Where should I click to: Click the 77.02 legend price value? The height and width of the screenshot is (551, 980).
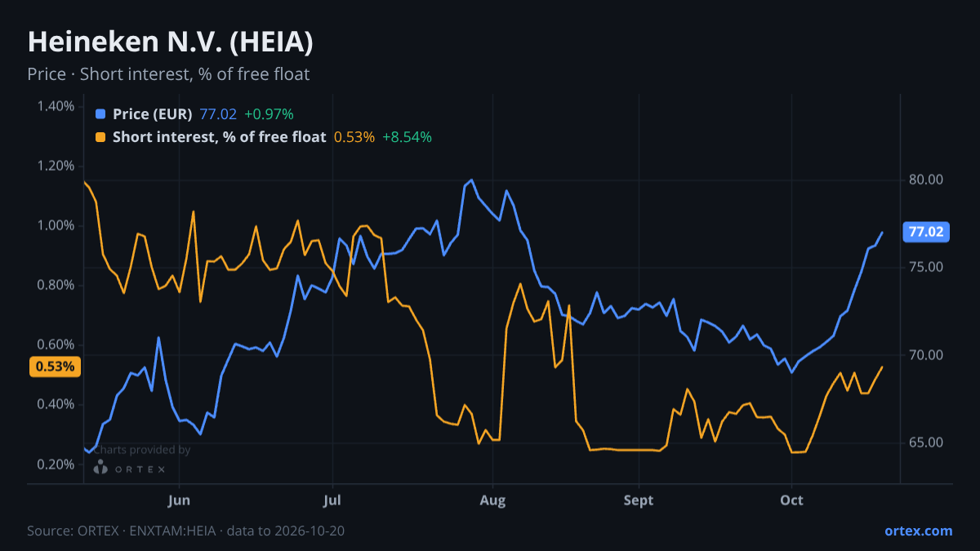(218, 114)
